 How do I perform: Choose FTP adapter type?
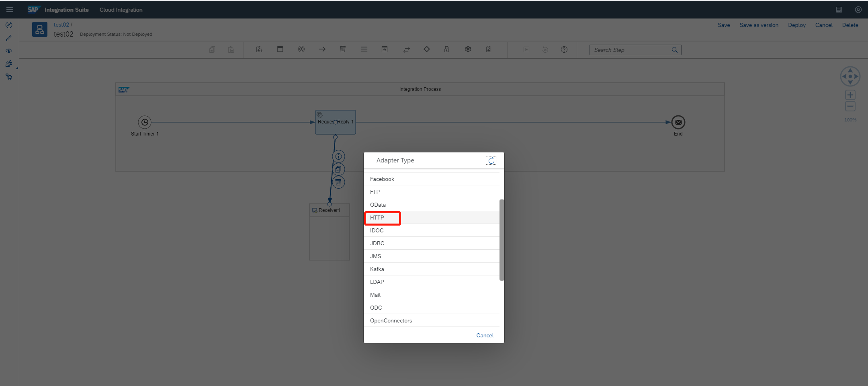[432, 192]
